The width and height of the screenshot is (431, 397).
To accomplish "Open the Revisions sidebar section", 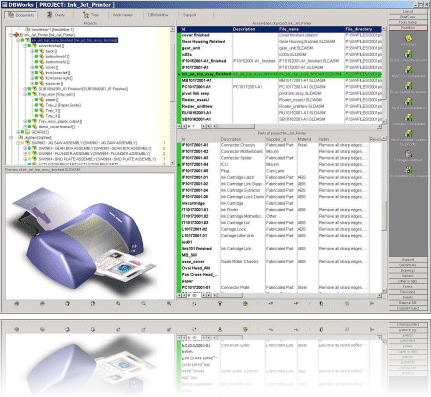I will point(408,292).
